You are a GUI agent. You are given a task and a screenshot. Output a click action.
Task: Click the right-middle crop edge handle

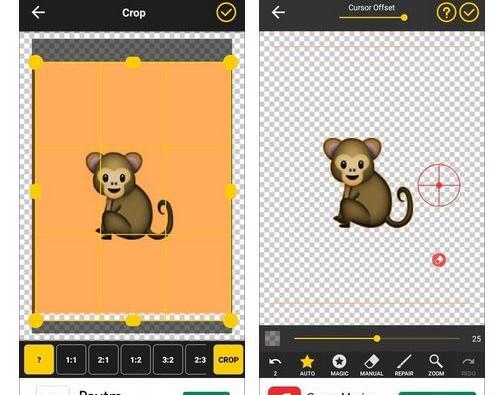click(x=230, y=191)
